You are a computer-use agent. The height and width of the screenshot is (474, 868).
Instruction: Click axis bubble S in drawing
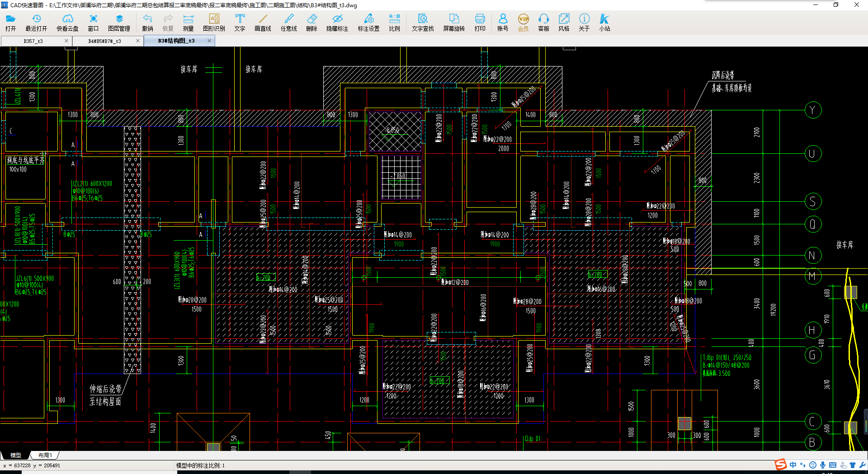[812, 201]
